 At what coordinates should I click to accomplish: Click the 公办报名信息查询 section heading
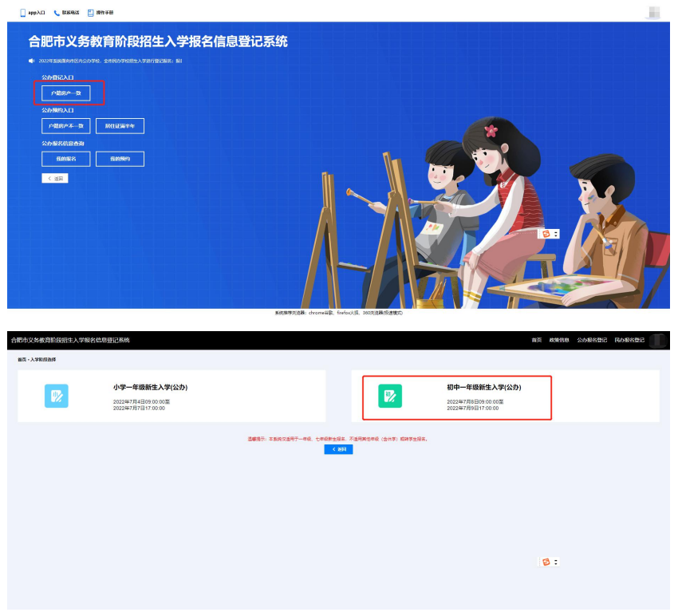coord(63,144)
